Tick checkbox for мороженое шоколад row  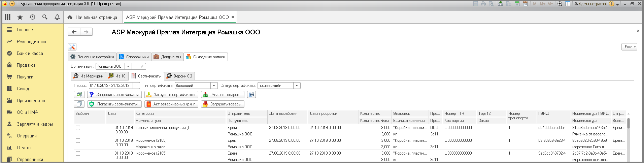click(x=78, y=154)
